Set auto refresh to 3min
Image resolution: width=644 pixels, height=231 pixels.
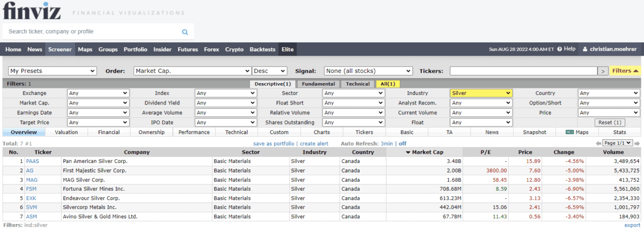click(x=386, y=144)
